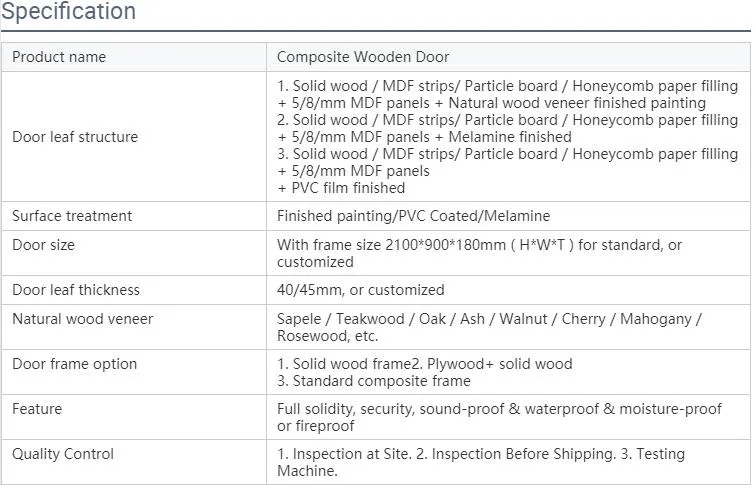Click the 40/45mm, or customized value

coord(360,290)
